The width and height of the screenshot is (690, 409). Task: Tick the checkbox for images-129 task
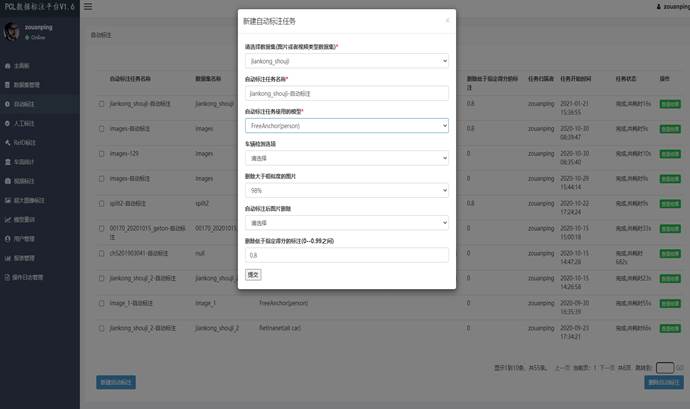point(101,154)
